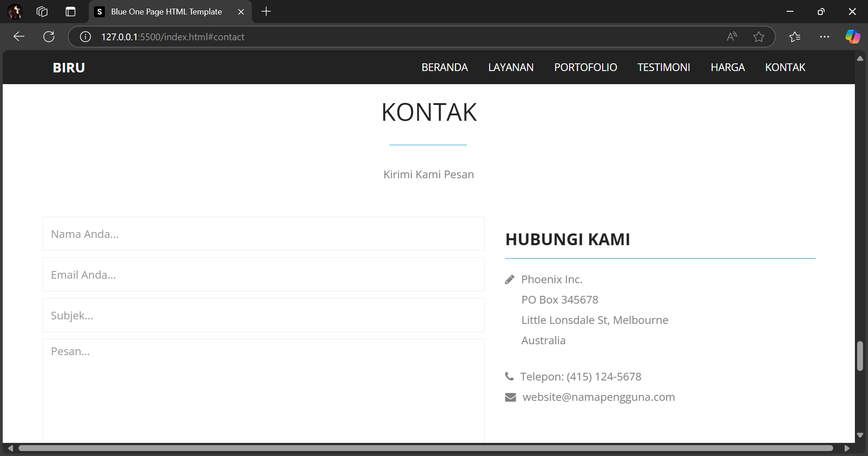Open the Workspaces icon
Screen dimensions: 868x456
click(42, 12)
